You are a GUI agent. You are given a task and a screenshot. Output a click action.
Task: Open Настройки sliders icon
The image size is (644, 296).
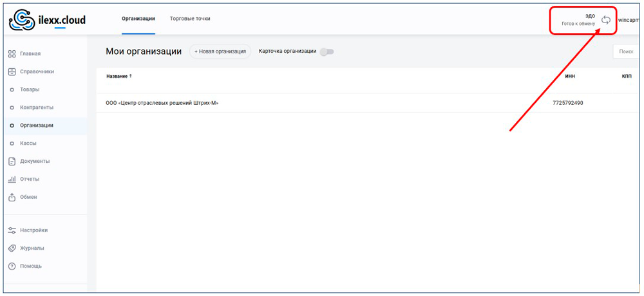(x=12, y=230)
